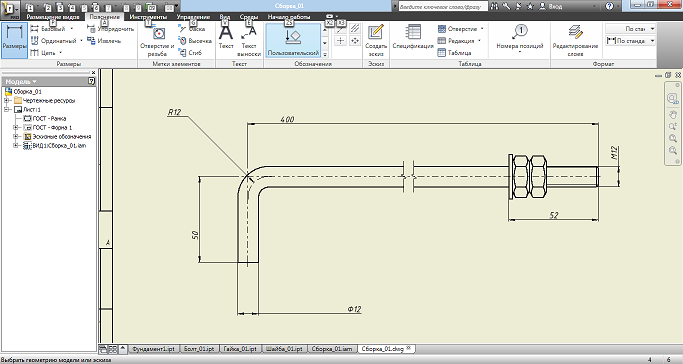Open Редактирование слоев layer editor
The height and width of the screenshot is (364, 683).
click(575, 40)
